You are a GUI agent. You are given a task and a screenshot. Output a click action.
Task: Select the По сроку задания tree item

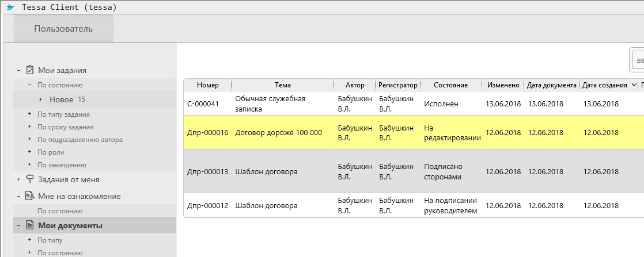pyautogui.click(x=66, y=127)
